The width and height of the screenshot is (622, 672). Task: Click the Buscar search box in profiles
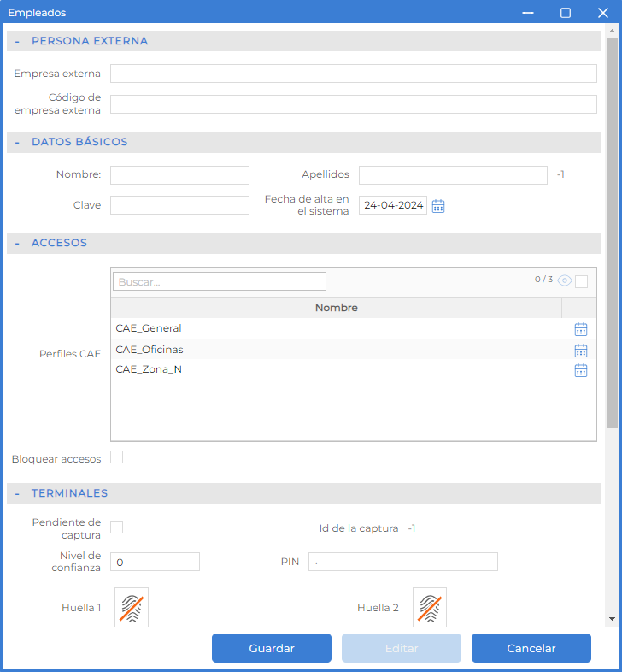click(x=220, y=281)
